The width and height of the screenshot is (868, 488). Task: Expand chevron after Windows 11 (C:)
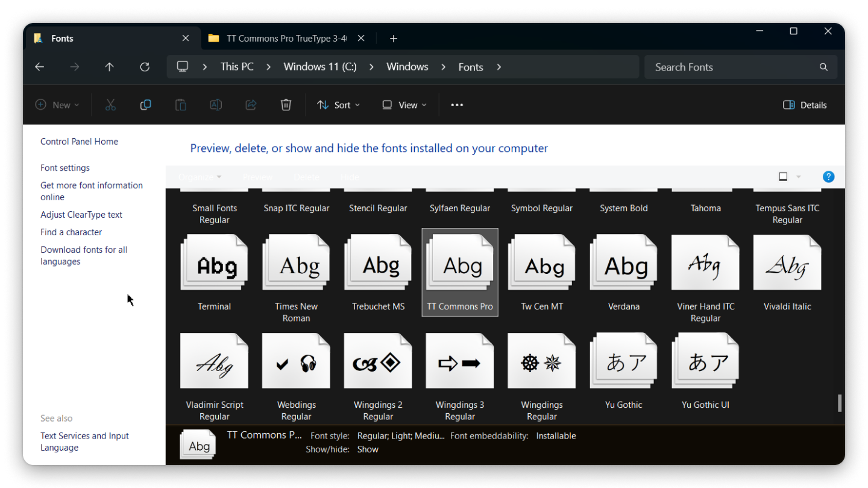pos(371,67)
